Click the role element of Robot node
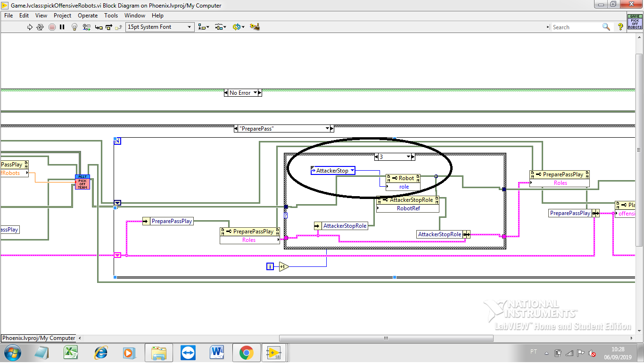 click(403, 187)
